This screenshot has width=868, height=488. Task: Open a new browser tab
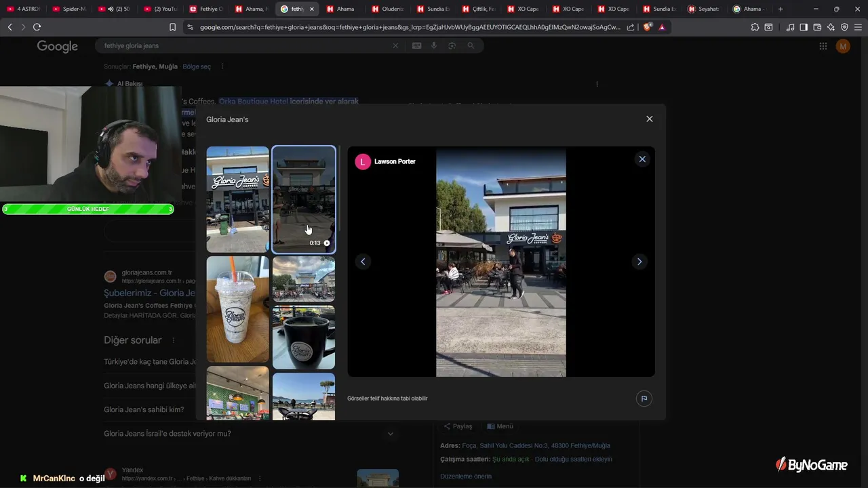coord(781,9)
